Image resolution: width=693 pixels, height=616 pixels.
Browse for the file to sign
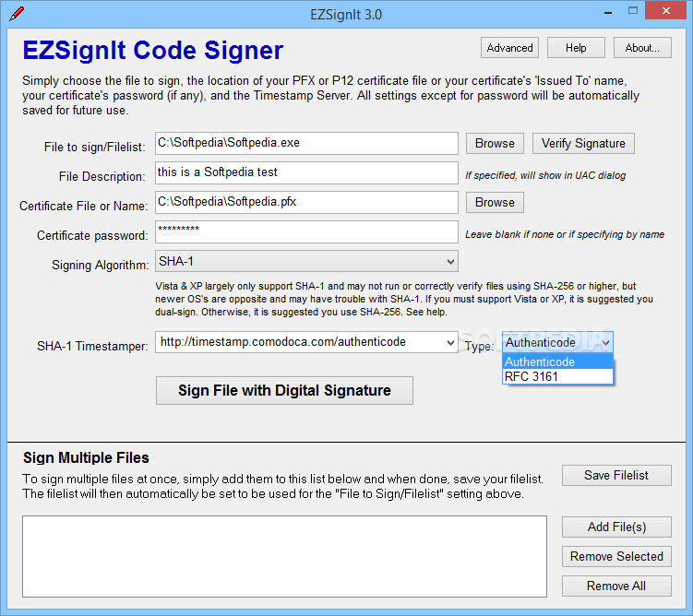tap(495, 144)
